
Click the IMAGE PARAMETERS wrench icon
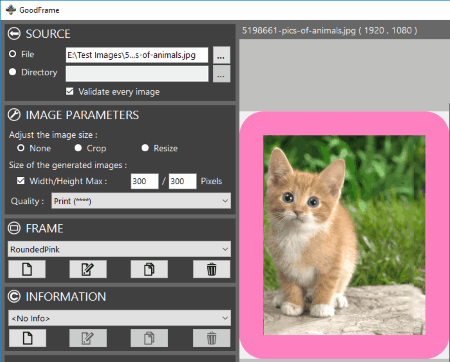(x=14, y=115)
